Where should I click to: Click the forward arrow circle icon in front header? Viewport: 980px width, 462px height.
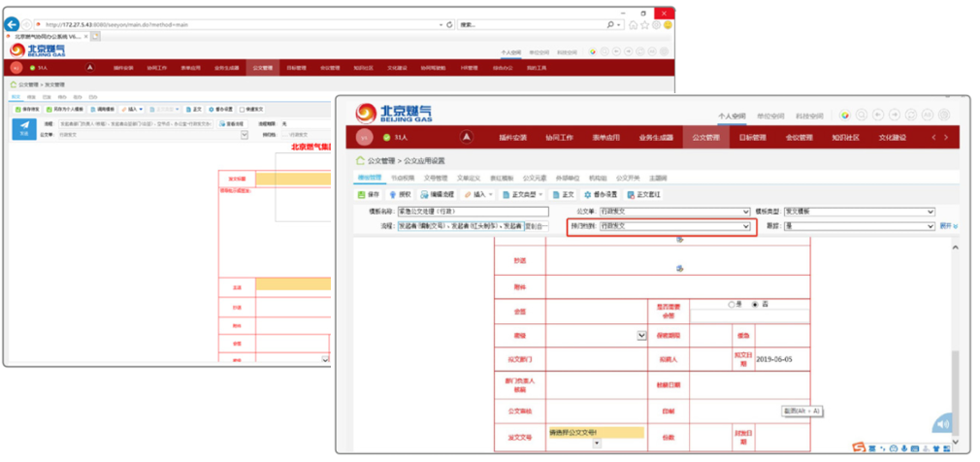[895, 115]
